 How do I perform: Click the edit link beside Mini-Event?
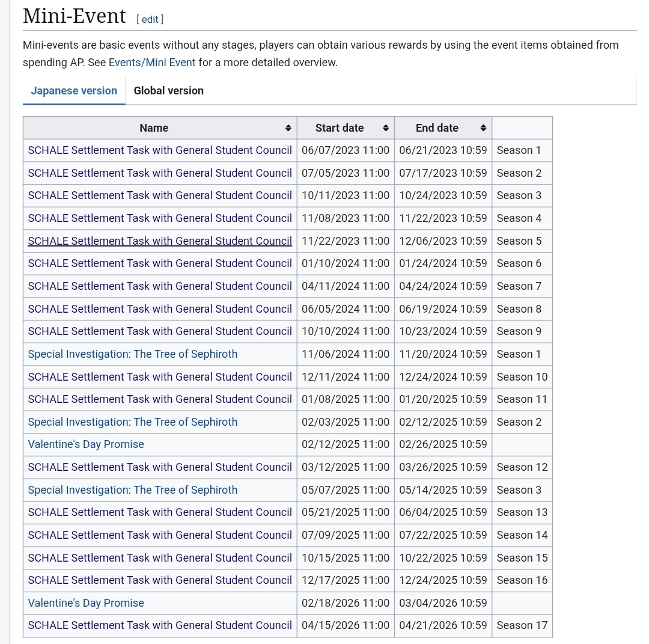click(150, 19)
